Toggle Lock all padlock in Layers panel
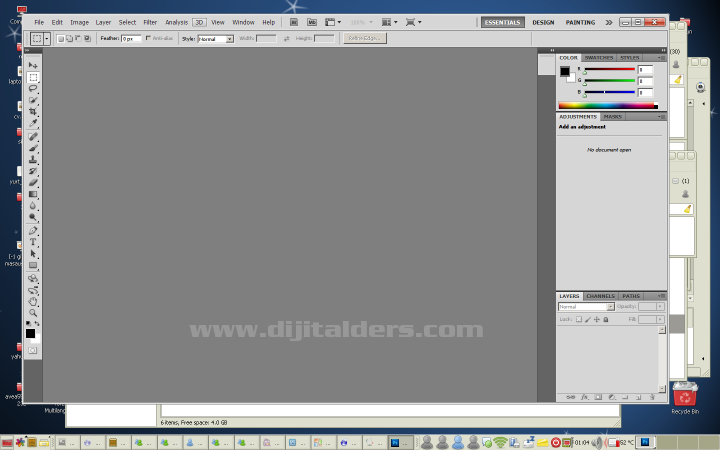This screenshot has width=720, height=450. (x=606, y=319)
